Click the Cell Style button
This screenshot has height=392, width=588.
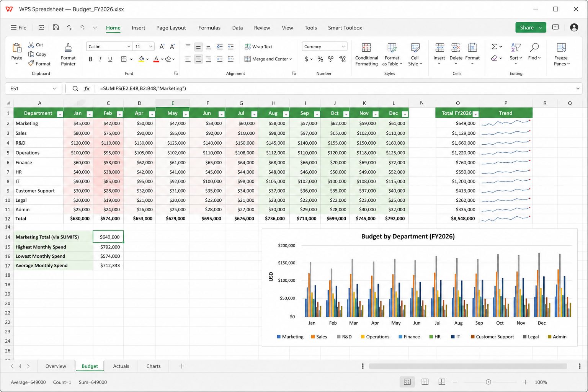[415, 54]
